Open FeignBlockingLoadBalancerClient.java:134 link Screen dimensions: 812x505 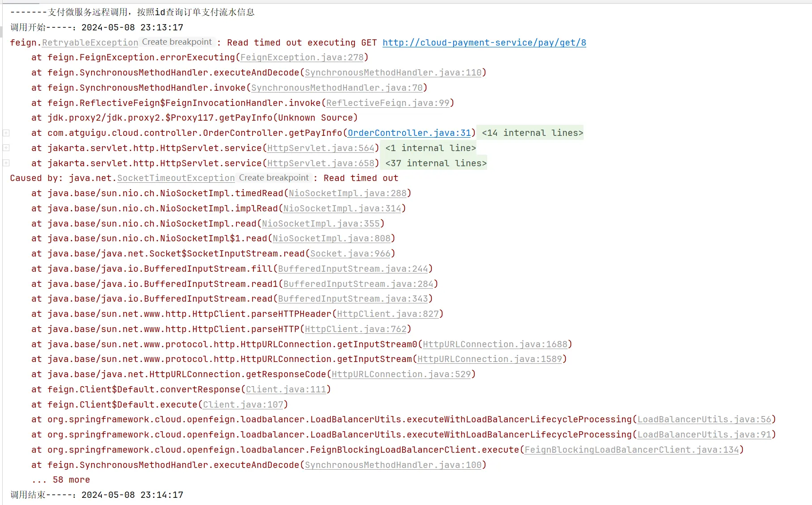coord(631,450)
